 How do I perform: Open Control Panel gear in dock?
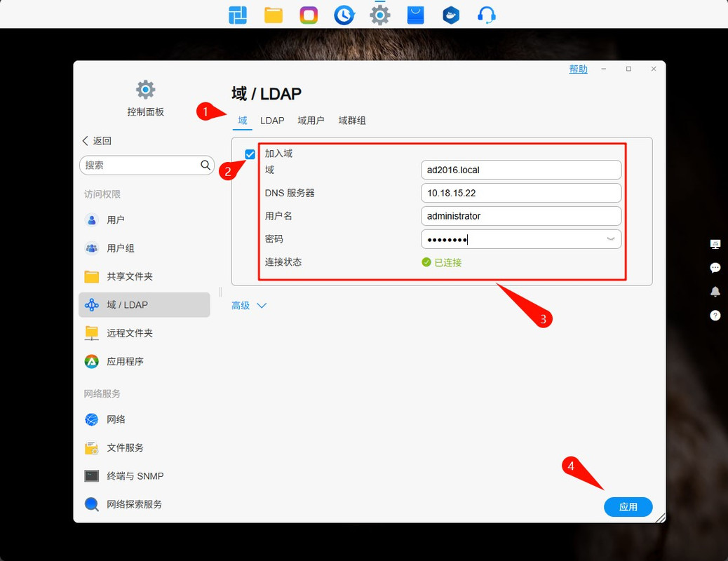tap(380, 15)
